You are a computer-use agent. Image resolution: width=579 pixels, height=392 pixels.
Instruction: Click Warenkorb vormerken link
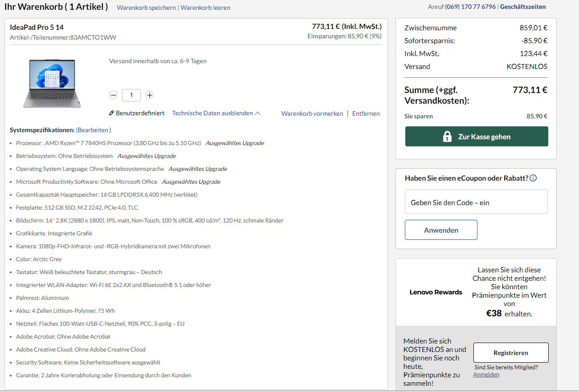tap(312, 113)
